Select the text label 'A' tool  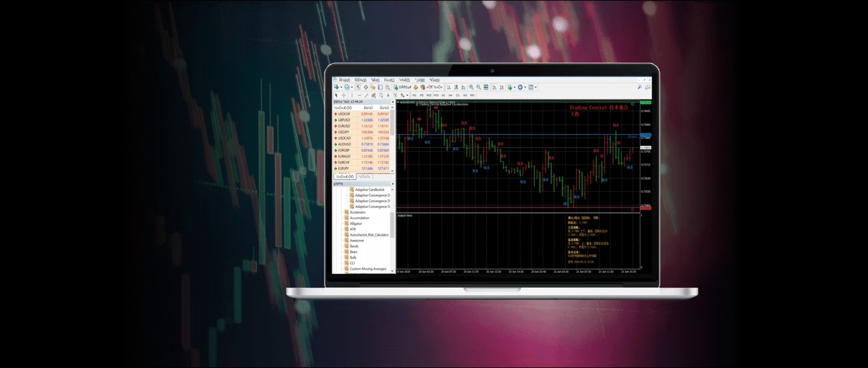coord(388,96)
